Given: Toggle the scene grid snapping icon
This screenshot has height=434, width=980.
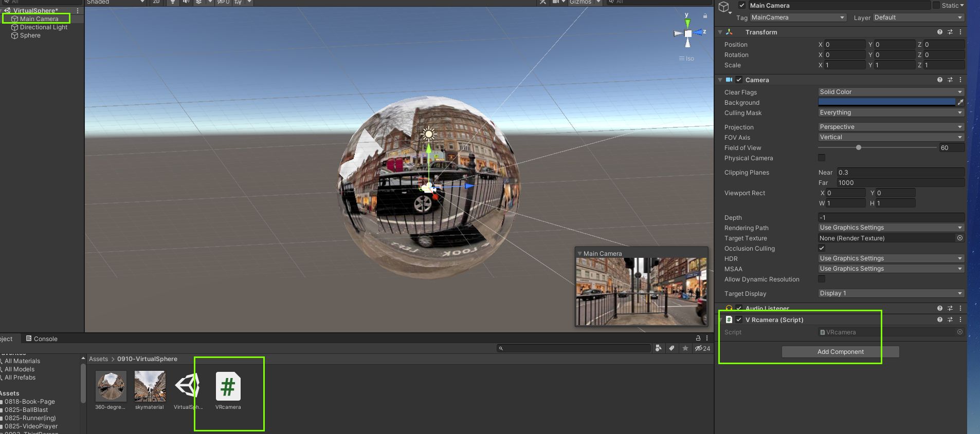Looking at the screenshot, I should coord(238,2).
